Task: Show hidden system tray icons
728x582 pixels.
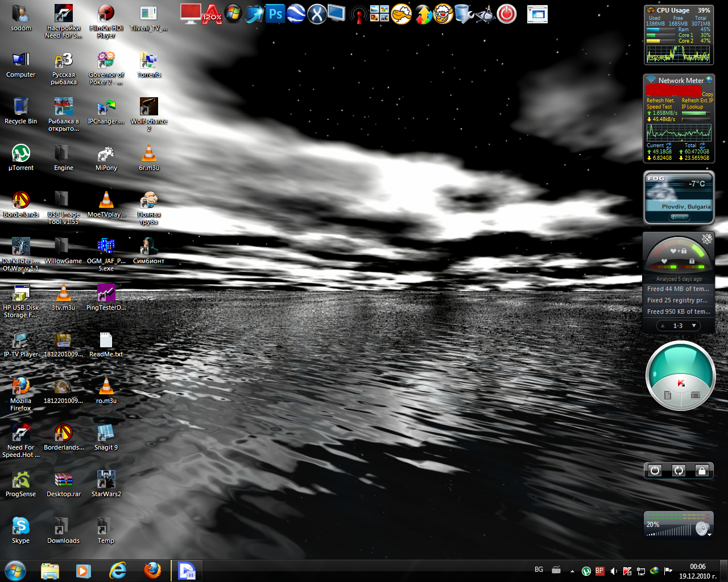Action: (572, 571)
